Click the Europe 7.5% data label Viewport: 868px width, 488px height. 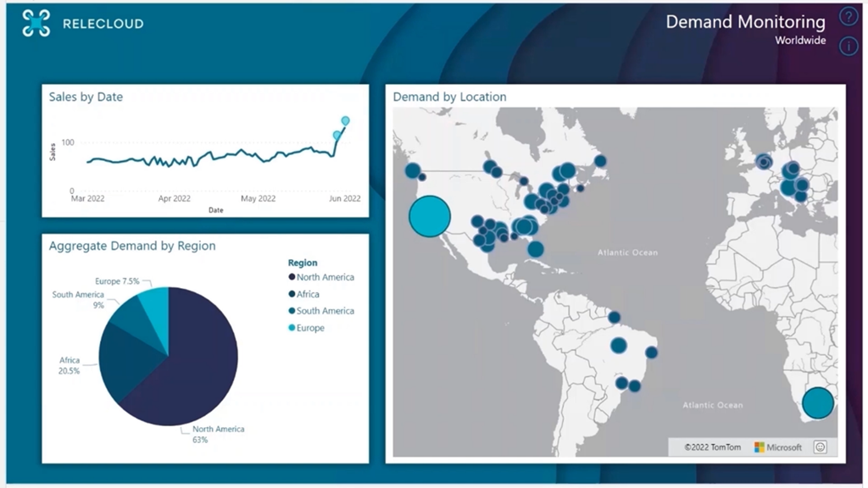(117, 281)
